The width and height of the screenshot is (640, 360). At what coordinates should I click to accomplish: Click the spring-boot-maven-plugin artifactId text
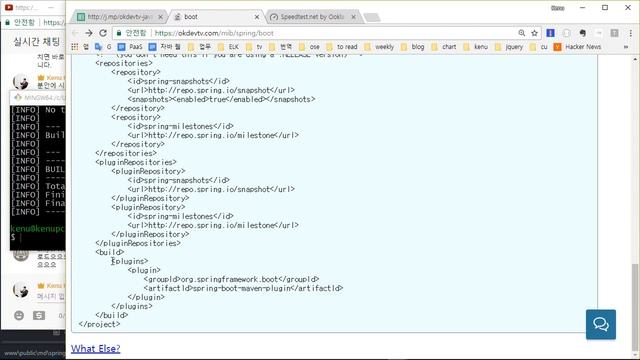point(243,288)
